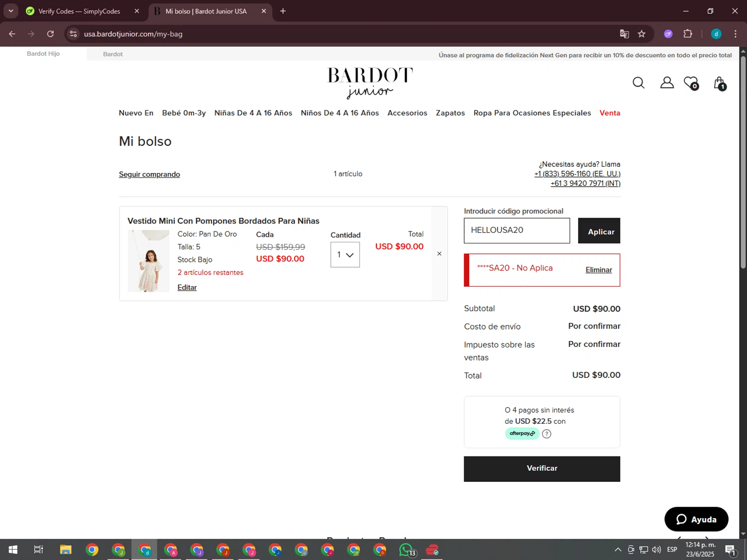The image size is (747, 560).
Task: Open the shopping bag icon
Action: pyautogui.click(x=720, y=84)
